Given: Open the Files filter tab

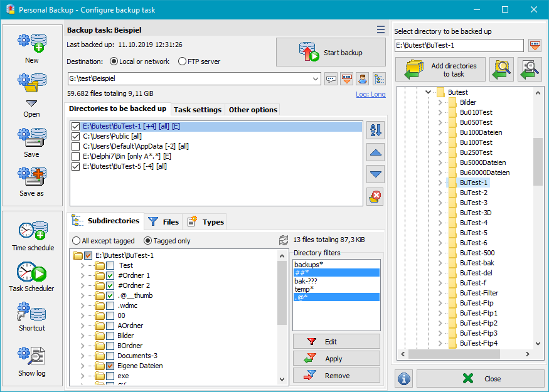Looking at the screenshot, I should coord(163,222).
